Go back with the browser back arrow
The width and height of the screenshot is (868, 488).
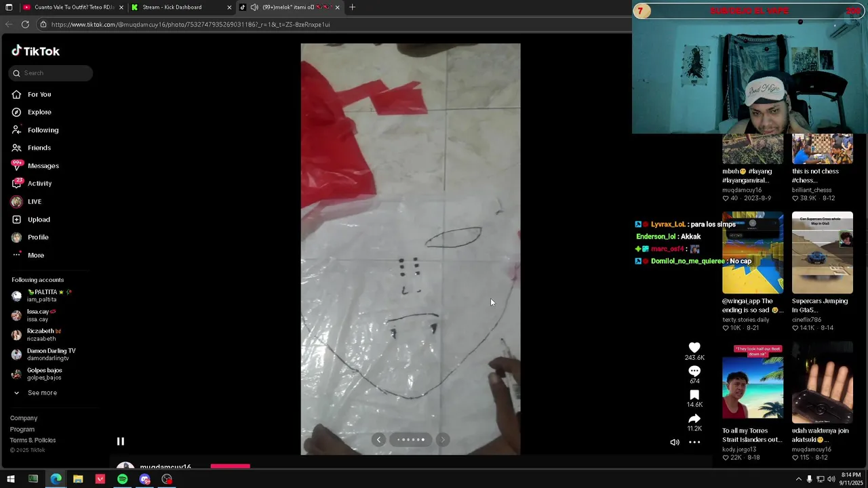click(x=9, y=24)
